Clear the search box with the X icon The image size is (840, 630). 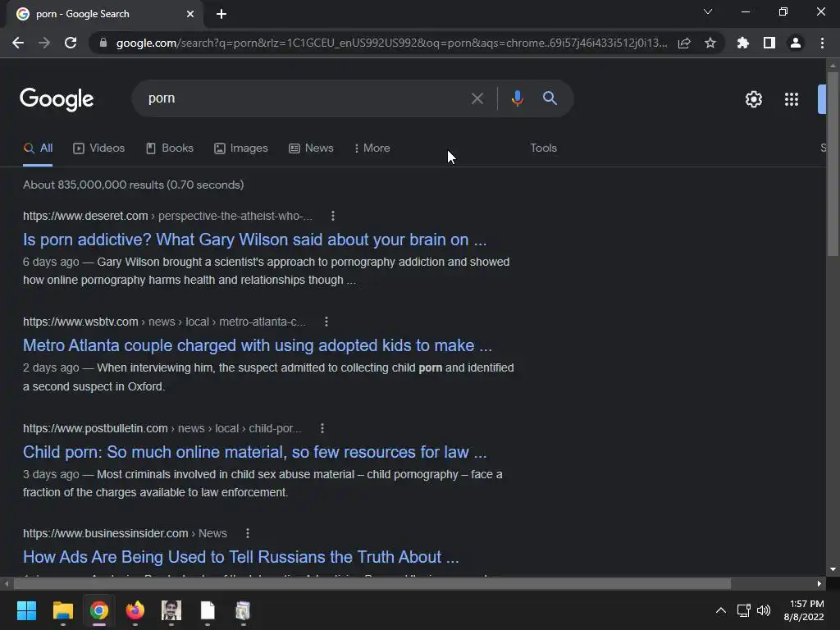click(x=477, y=98)
